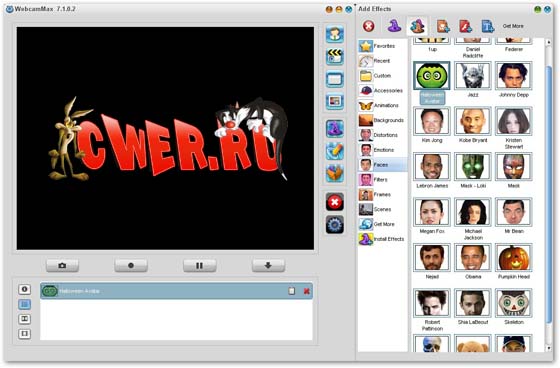Screen dimensions: 560x368
Task: Click the webcam source person icon
Action: (335, 34)
